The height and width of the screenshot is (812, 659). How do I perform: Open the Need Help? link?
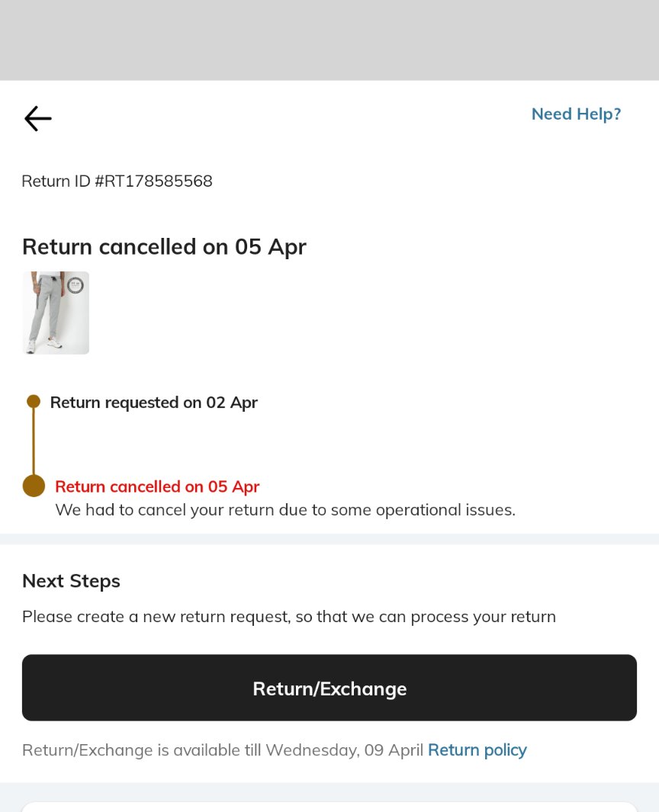tap(576, 114)
